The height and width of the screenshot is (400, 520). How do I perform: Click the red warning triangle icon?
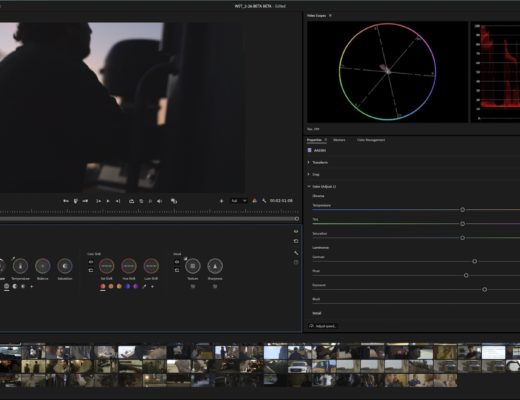[255, 201]
